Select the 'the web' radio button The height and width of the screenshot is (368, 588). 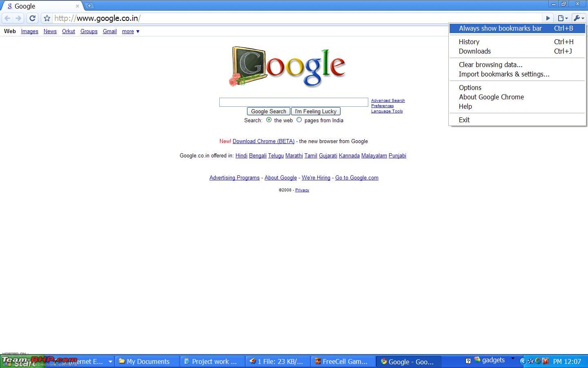click(269, 120)
